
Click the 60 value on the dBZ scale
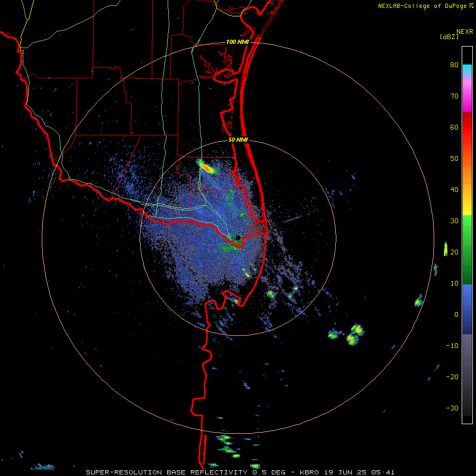pyautogui.click(x=454, y=127)
